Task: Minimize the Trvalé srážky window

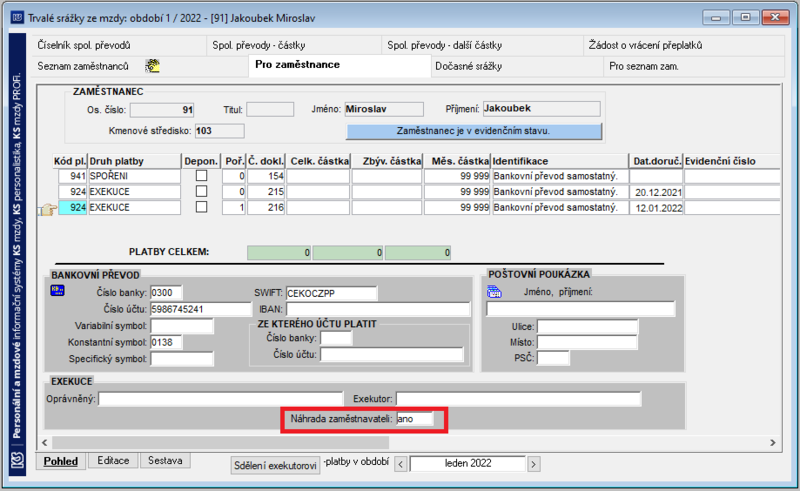Action: tap(716, 18)
